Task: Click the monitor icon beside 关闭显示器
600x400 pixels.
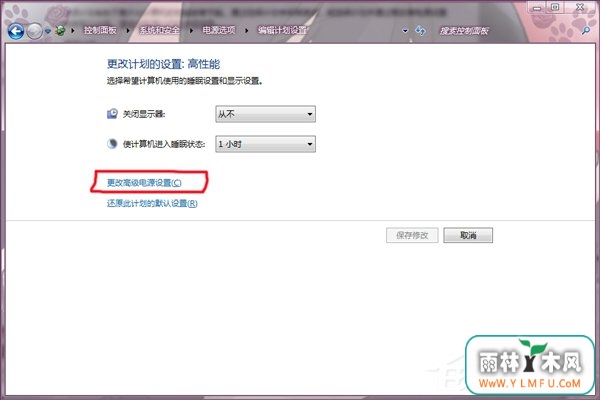Action: tap(112, 114)
